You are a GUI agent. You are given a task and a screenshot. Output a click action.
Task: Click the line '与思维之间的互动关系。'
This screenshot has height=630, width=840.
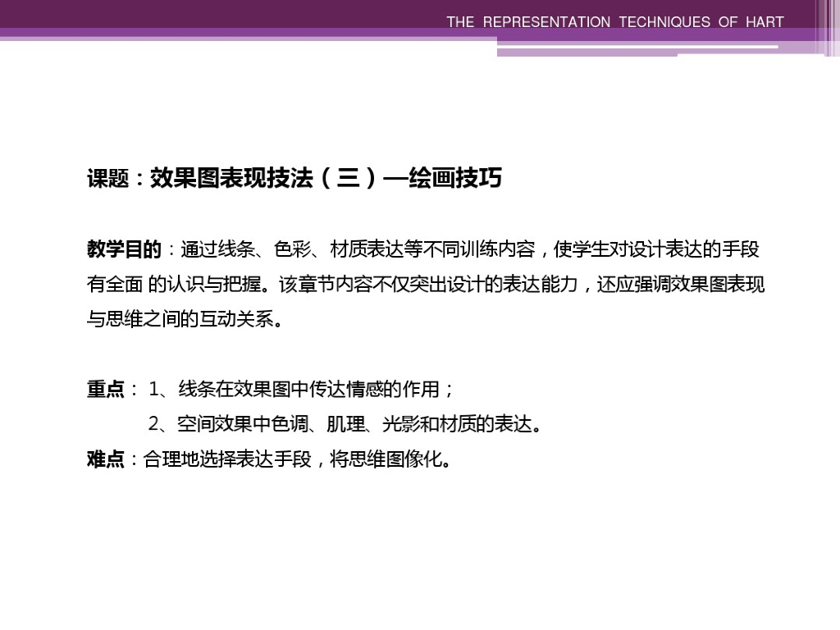(185, 319)
